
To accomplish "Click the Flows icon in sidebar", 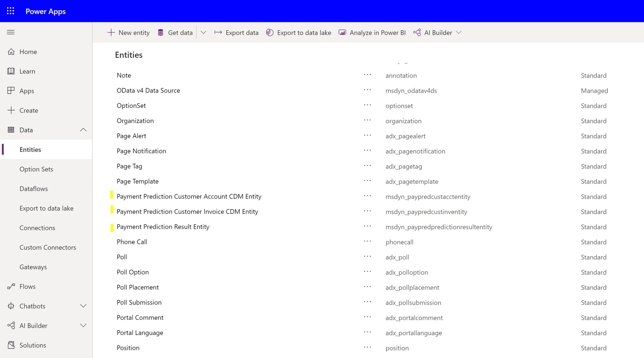I will click(x=11, y=286).
